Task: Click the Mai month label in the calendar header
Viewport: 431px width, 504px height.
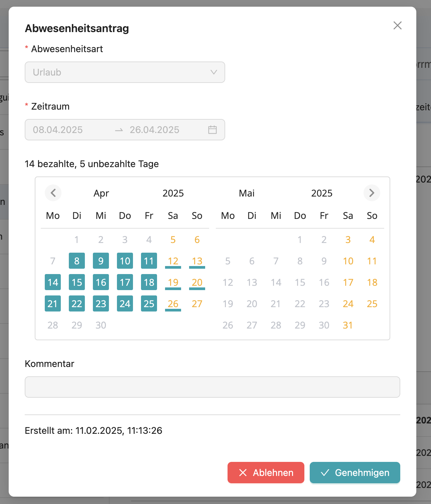Action: coord(247,193)
